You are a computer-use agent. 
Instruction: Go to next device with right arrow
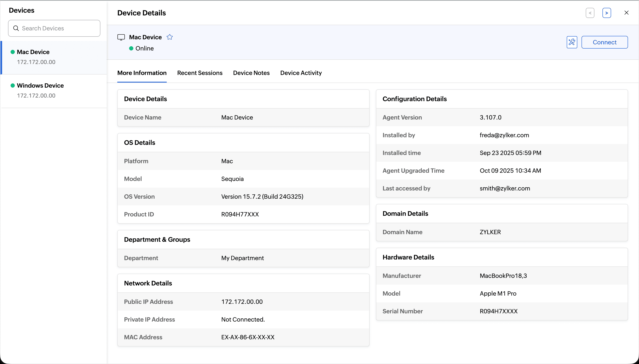click(x=606, y=13)
